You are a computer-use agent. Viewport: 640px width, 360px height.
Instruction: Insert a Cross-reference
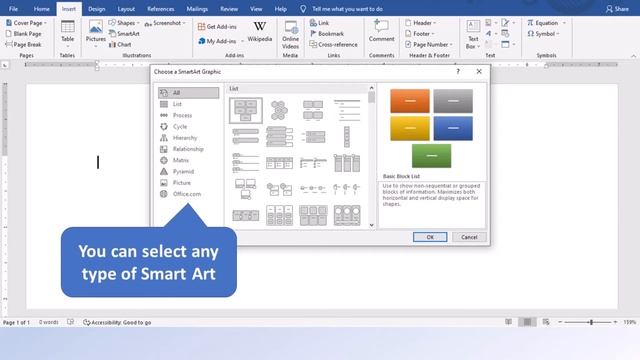(x=333, y=44)
